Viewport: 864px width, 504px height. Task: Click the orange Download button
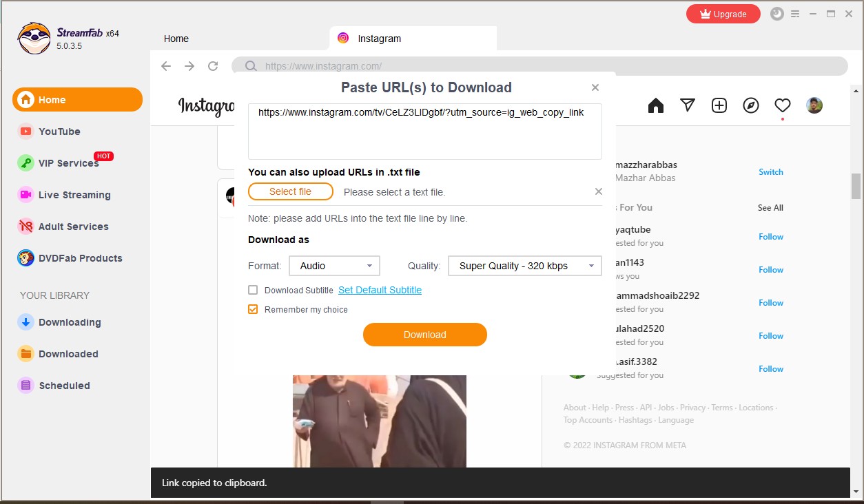(x=425, y=335)
